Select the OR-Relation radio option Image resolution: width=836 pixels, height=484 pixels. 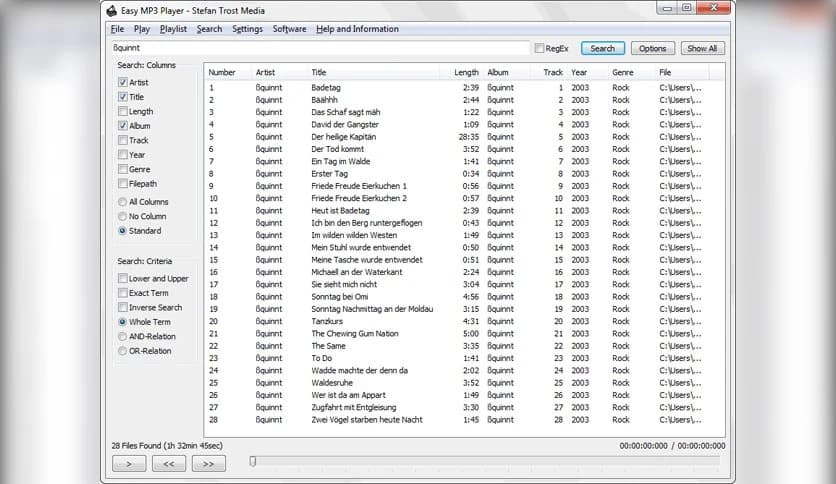click(x=123, y=351)
